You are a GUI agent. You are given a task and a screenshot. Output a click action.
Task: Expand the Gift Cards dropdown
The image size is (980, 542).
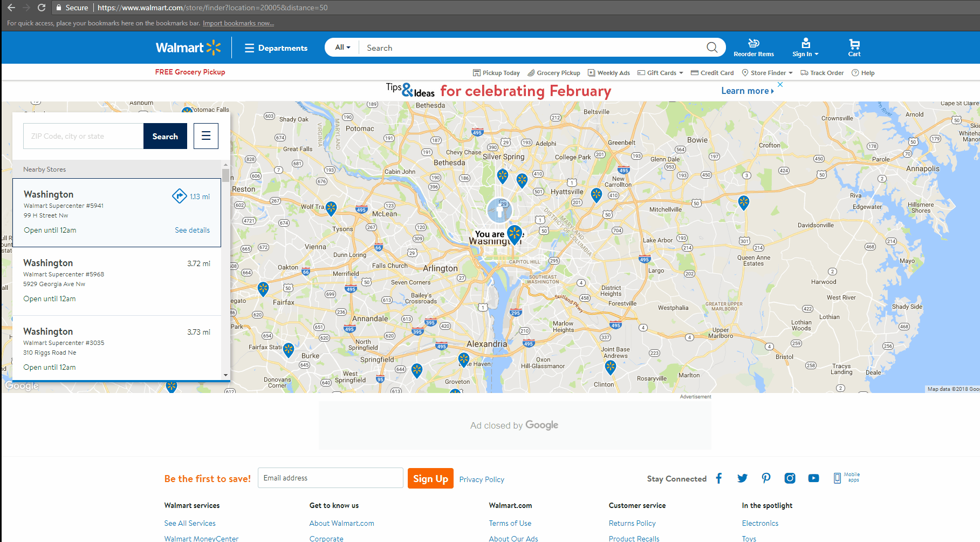click(x=660, y=73)
